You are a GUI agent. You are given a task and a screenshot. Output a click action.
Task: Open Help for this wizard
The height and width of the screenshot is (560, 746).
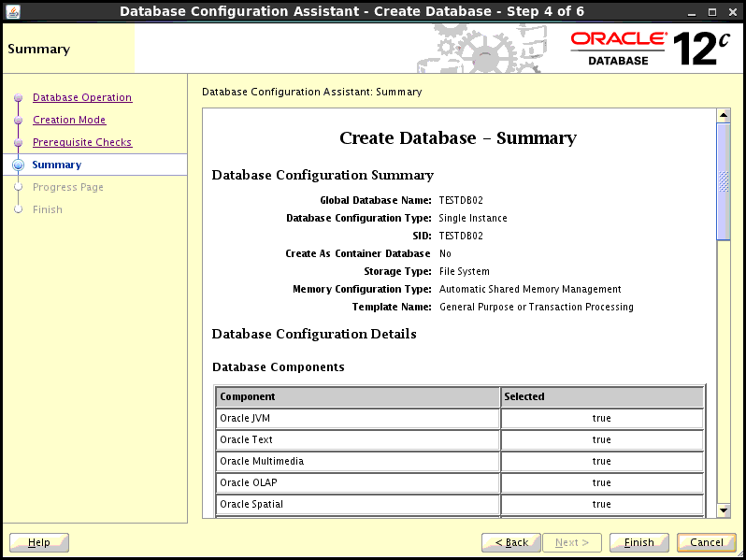(39, 542)
